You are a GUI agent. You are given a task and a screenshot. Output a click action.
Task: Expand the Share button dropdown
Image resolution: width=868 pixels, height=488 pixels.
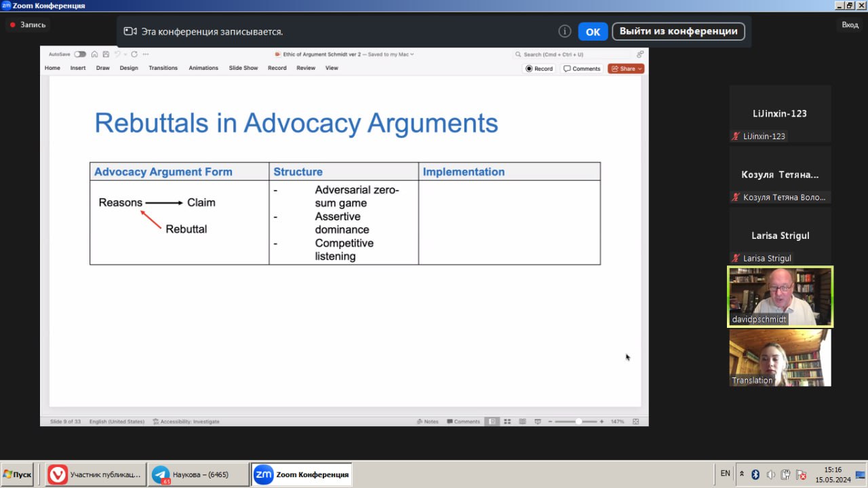pos(640,69)
